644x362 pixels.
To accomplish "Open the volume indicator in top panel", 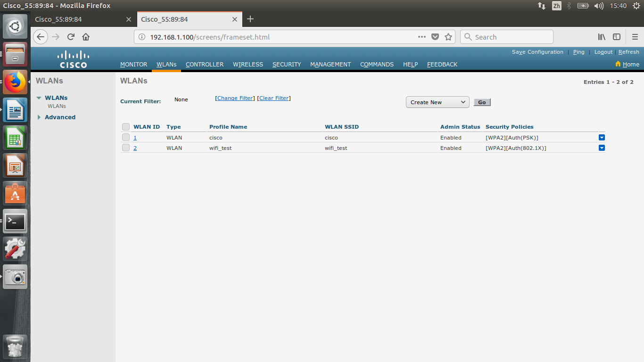I will click(x=599, y=6).
